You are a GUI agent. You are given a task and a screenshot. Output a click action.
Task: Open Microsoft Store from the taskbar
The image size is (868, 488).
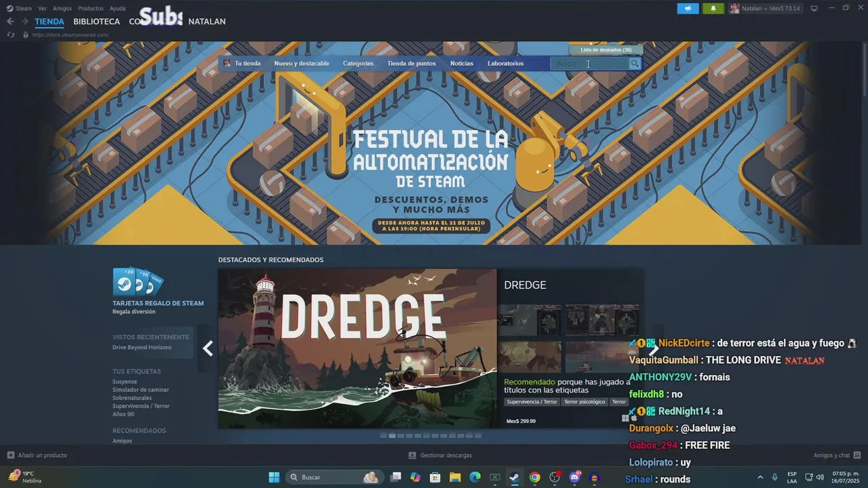pos(435,477)
